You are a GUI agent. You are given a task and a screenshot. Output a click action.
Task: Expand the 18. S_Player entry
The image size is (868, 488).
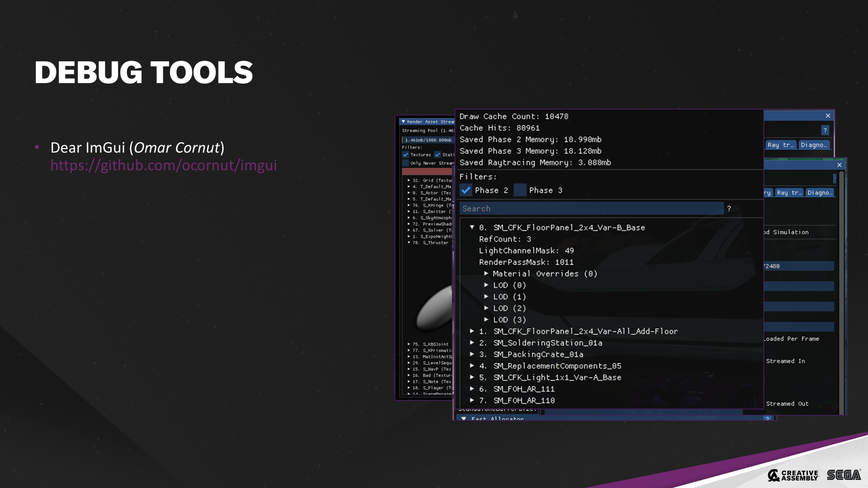coord(409,388)
